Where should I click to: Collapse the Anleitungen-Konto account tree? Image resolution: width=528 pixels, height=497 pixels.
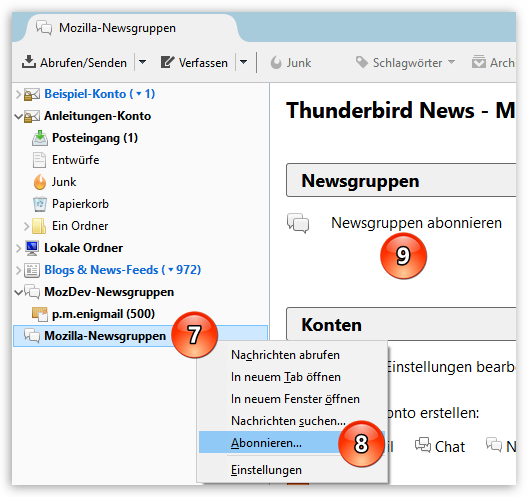coord(19,117)
